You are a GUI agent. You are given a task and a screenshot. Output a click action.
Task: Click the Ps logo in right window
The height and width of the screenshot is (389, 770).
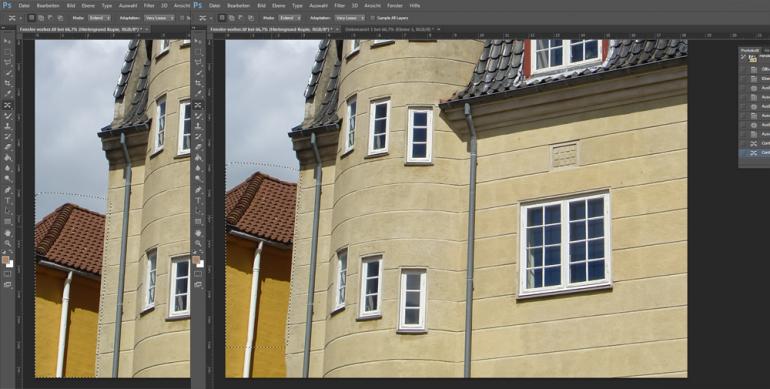(197, 5)
